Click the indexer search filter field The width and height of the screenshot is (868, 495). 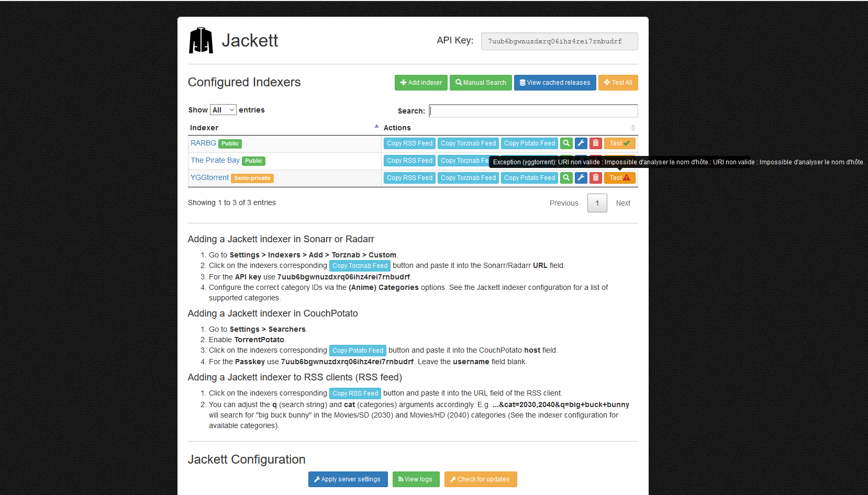533,110
